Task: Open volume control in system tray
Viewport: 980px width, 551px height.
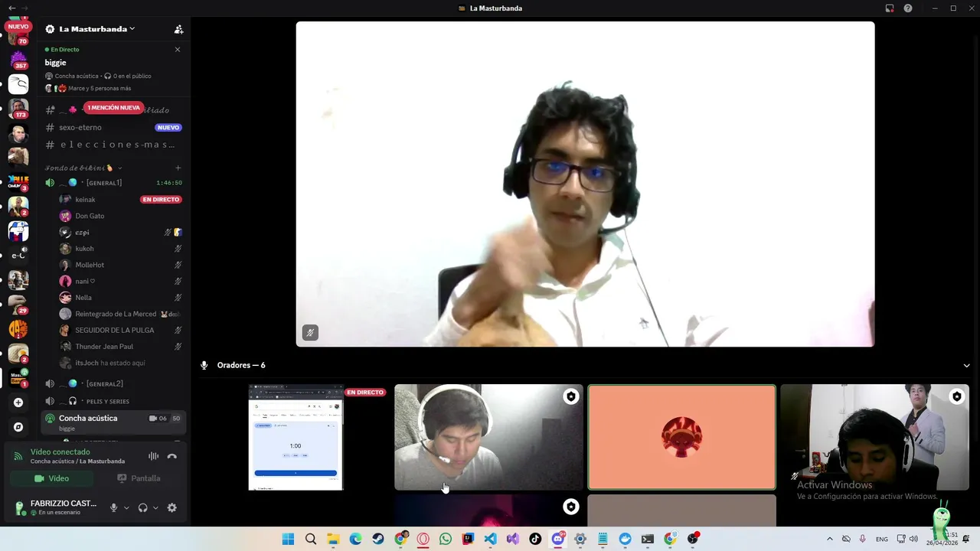Action: click(x=913, y=539)
